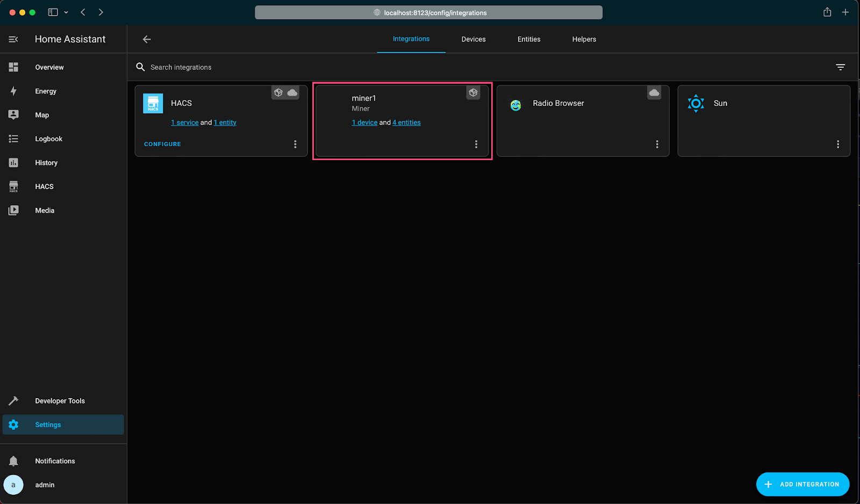Click the 'Home Assistant' title text

click(70, 39)
